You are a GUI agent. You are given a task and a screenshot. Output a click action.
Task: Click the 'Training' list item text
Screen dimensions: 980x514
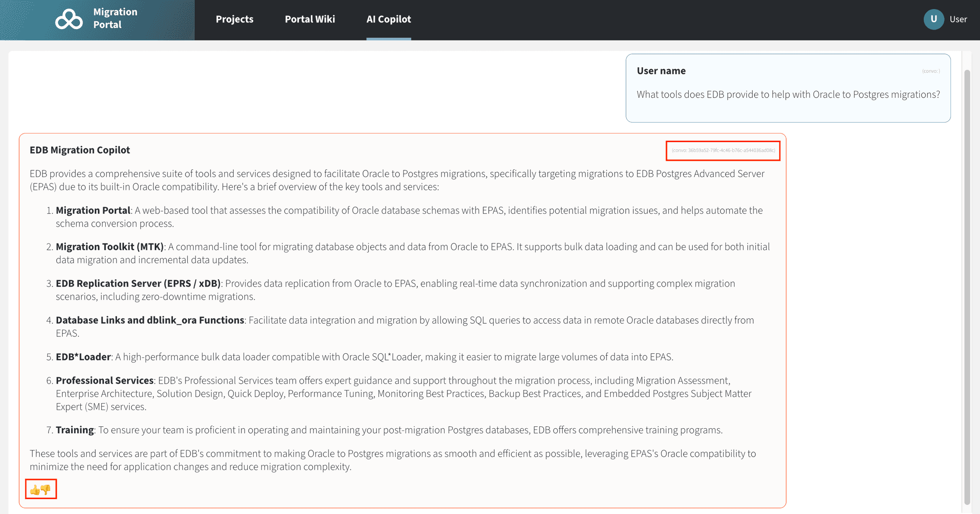pos(75,430)
